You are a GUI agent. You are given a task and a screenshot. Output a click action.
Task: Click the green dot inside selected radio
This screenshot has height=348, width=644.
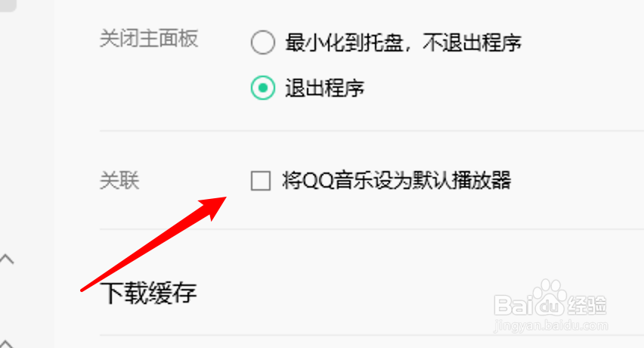coord(263,88)
